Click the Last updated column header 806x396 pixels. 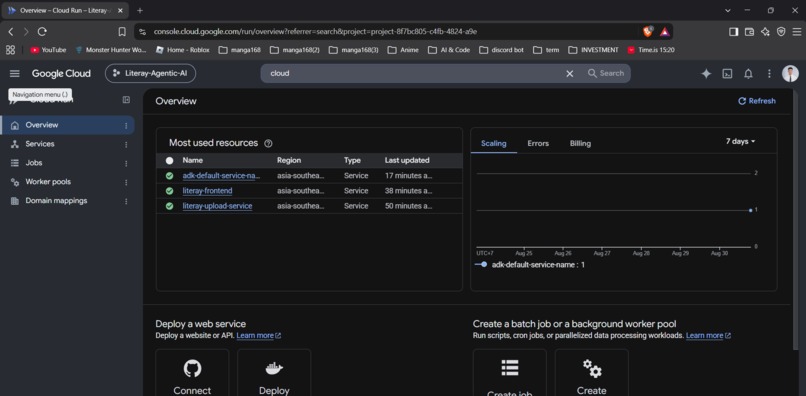coord(407,160)
